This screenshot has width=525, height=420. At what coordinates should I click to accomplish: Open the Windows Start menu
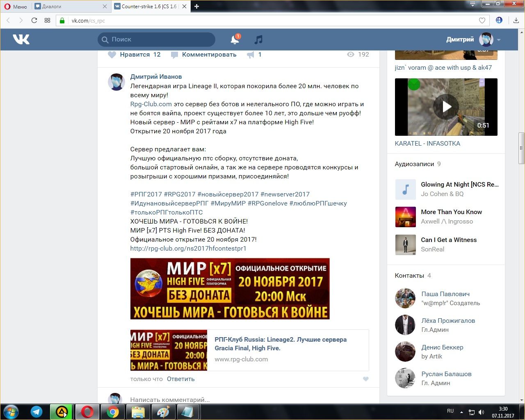point(11,412)
